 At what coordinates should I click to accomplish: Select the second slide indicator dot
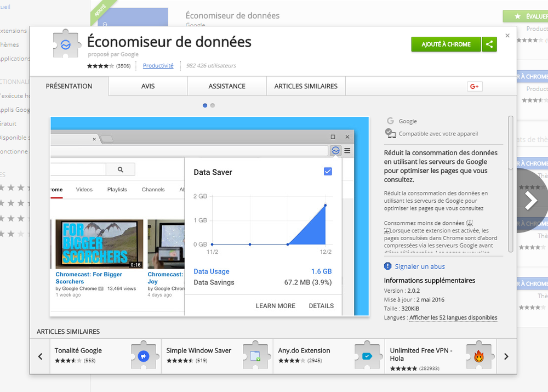(212, 105)
